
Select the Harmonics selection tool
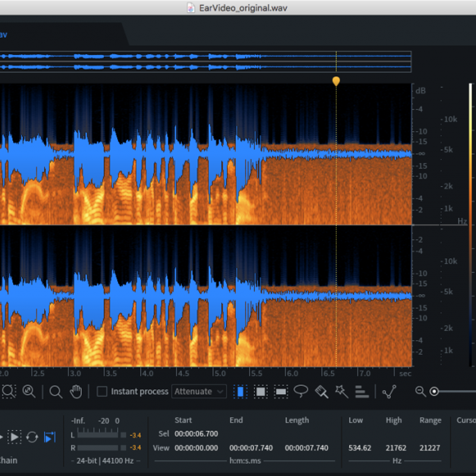click(361, 392)
